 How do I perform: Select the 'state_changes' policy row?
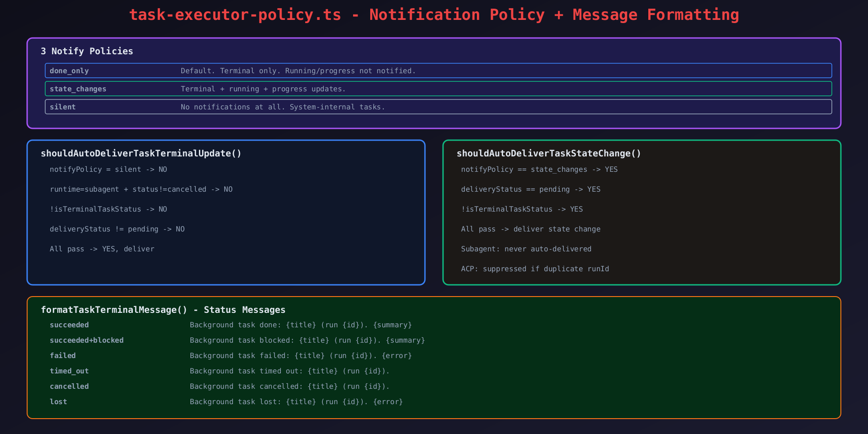click(x=438, y=89)
